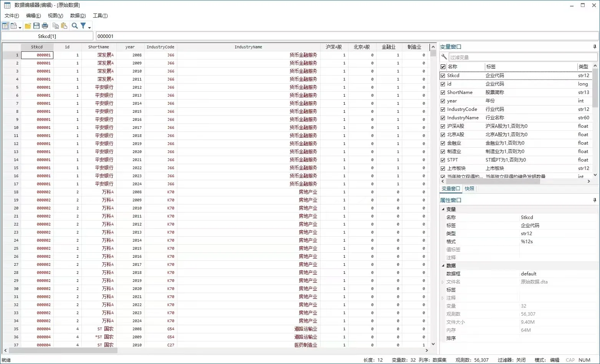This screenshot has width=600, height=364.
Task: Paste using the toolbar clipboard icon
Action: tap(64, 26)
